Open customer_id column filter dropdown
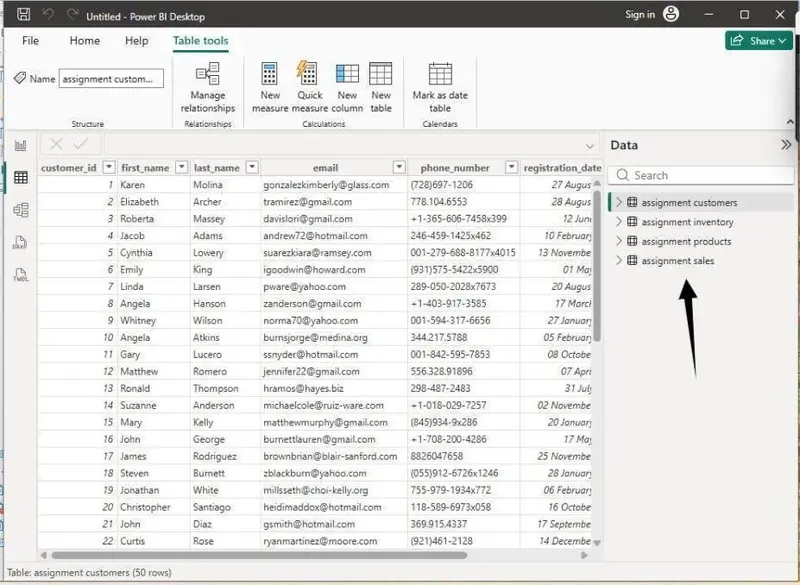Image resolution: width=800 pixels, height=585 pixels. click(109, 167)
